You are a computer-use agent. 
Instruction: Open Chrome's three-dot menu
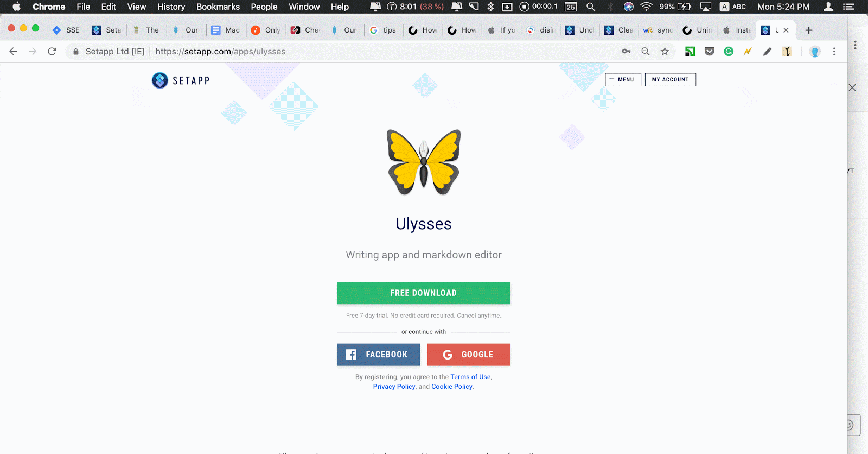(x=834, y=52)
